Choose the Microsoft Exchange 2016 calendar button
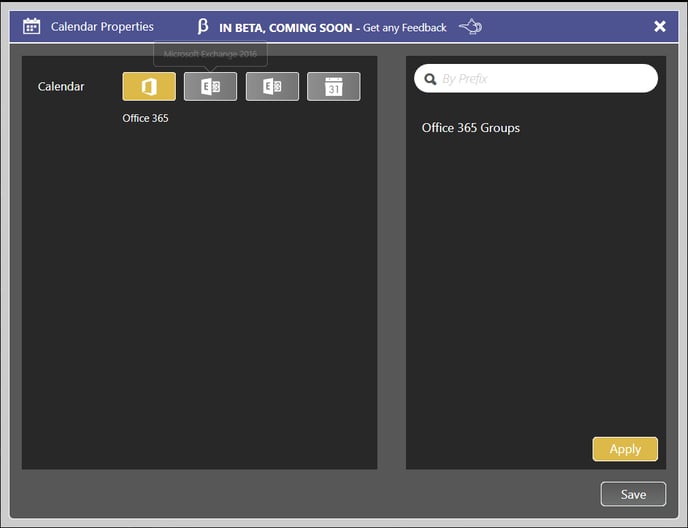The image size is (688, 528). click(211, 86)
